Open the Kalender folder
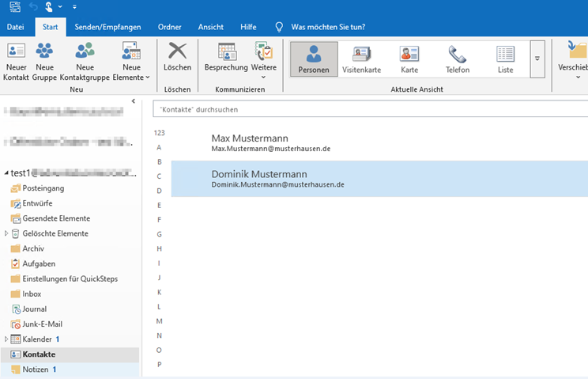Viewport: 588px width, 379px height. pos(36,339)
